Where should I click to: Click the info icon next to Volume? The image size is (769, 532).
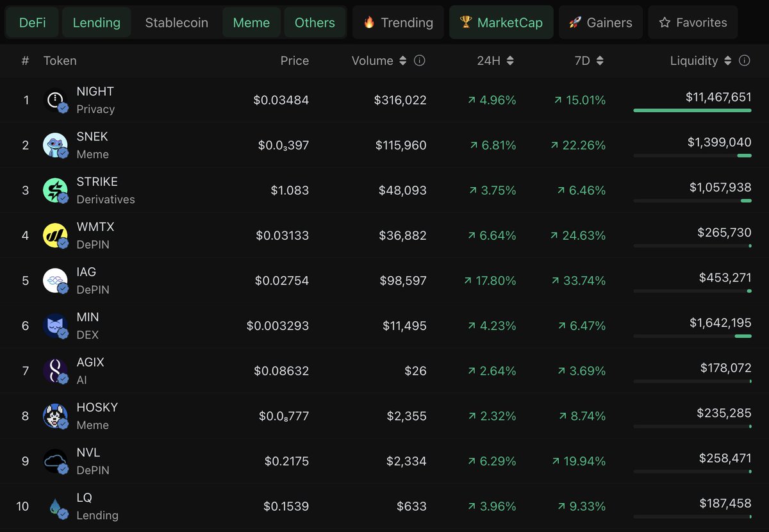[x=420, y=61]
